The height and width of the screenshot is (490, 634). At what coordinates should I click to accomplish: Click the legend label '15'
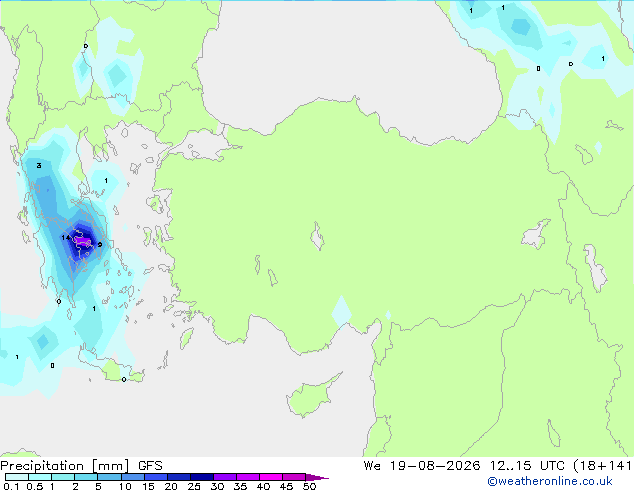pos(148,486)
